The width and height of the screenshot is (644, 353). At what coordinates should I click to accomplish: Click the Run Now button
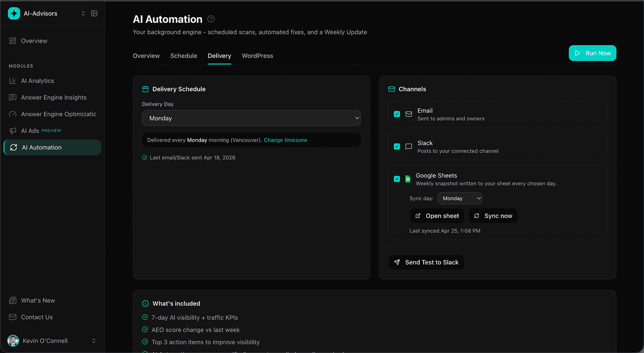tap(592, 53)
